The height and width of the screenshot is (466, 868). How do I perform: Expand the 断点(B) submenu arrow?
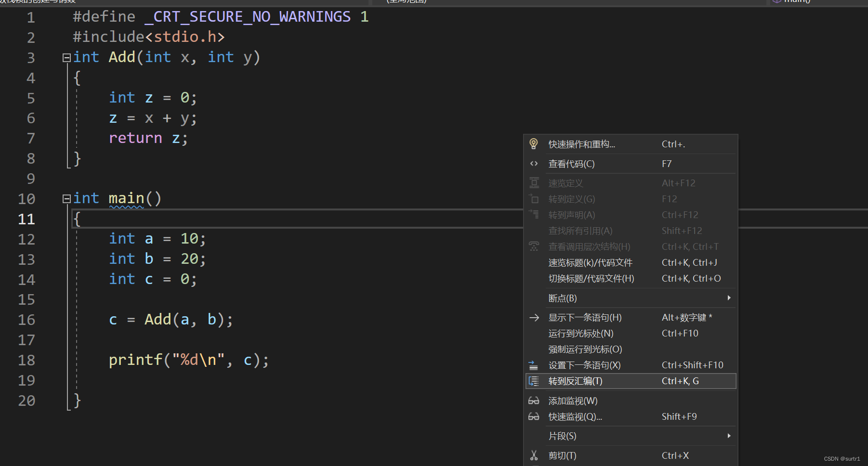coord(729,298)
